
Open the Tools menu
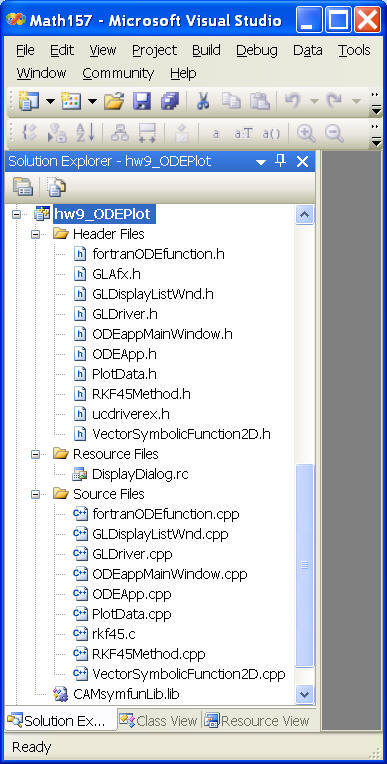[354, 50]
